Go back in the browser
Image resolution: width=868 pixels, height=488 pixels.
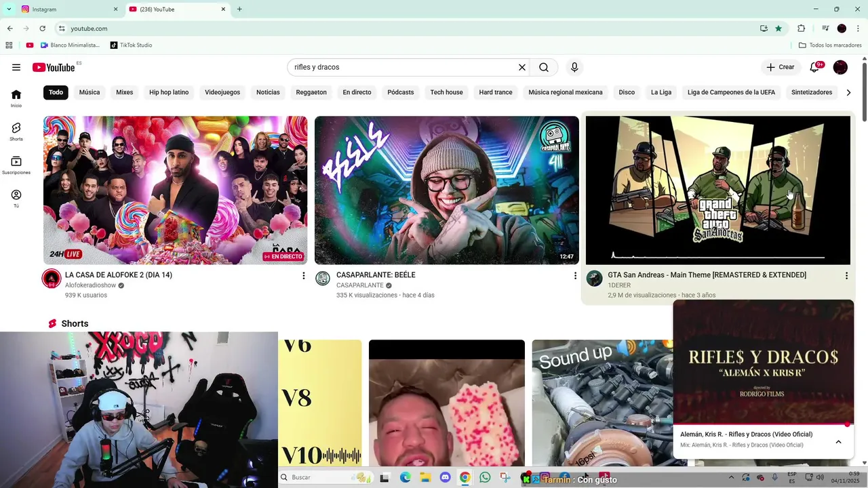(9, 28)
